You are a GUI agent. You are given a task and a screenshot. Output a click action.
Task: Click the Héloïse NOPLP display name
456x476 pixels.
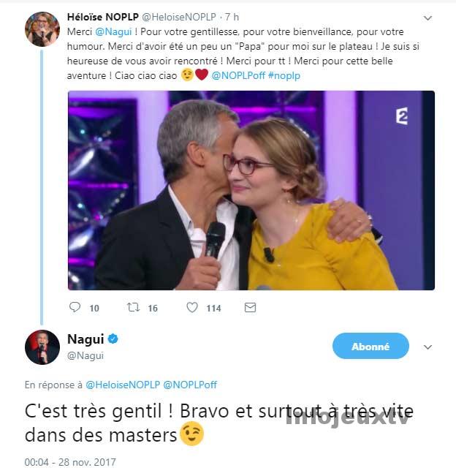(x=103, y=17)
